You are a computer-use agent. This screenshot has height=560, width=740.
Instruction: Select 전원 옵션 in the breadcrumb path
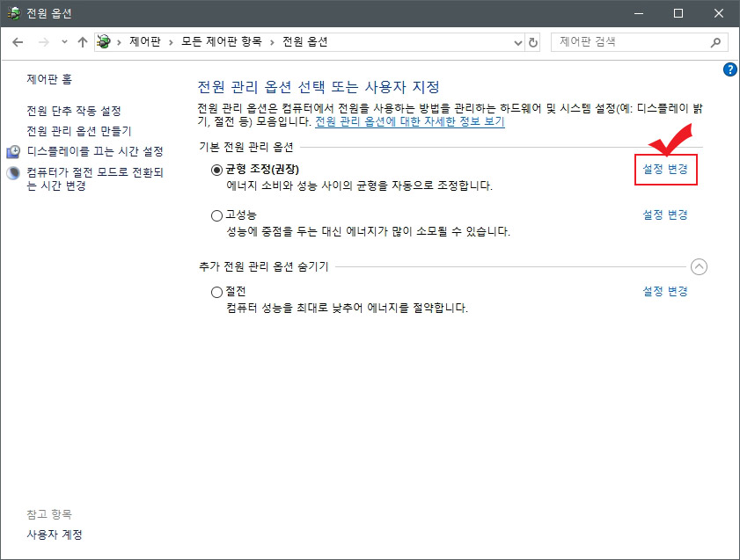click(304, 42)
